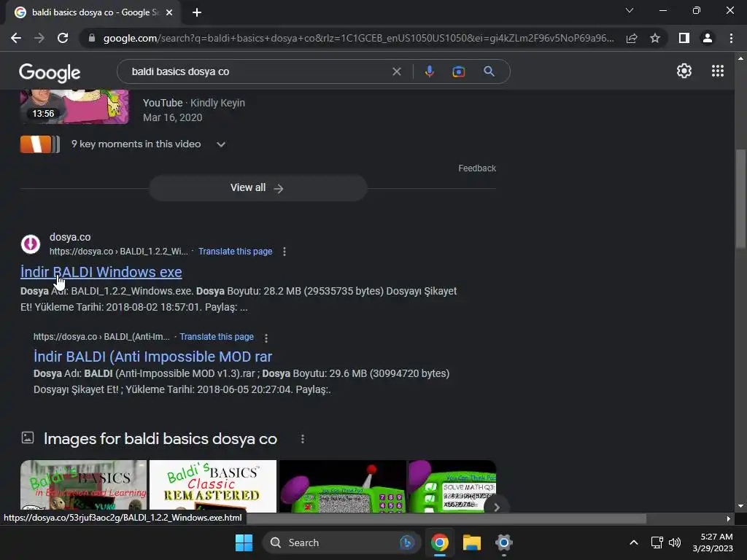Bookmark this tab with the star
Viewport: 747px width, 560px height.
pyautogui.click(x=655, y=38)
